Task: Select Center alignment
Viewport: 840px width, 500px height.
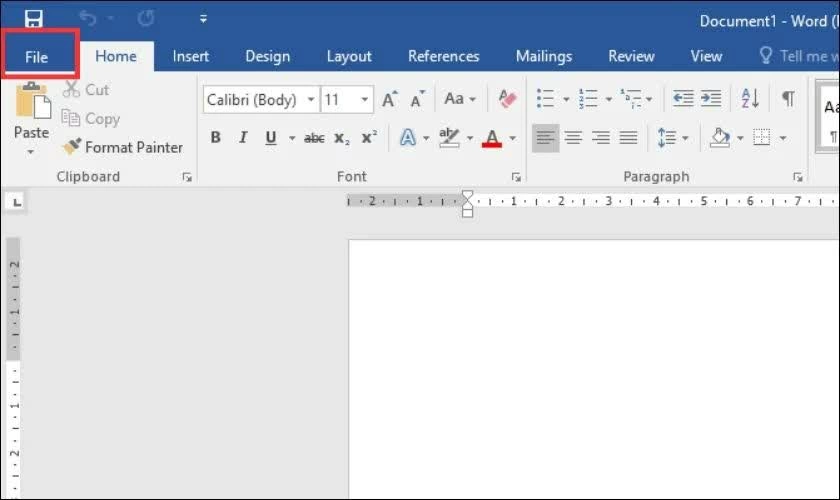Action: [573, 138]
